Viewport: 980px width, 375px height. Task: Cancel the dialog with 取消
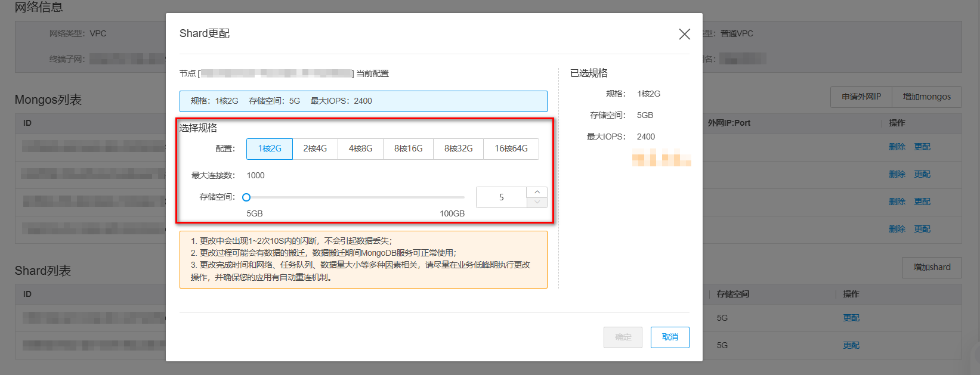(x=670, y=337)
